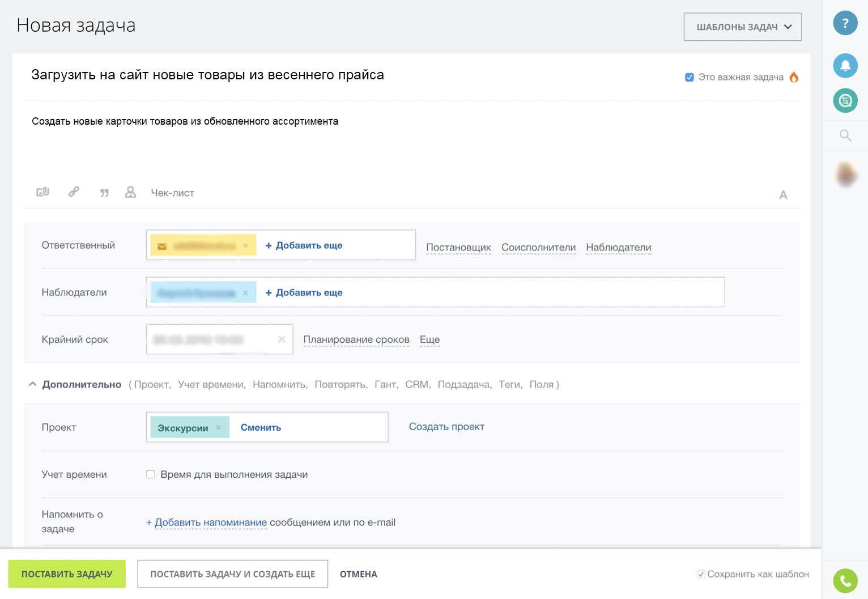The height and width of the screenshot is (599, 868).
Task: Click the Создать проект link
Action: pyautogui.click(x=446, y=427)
